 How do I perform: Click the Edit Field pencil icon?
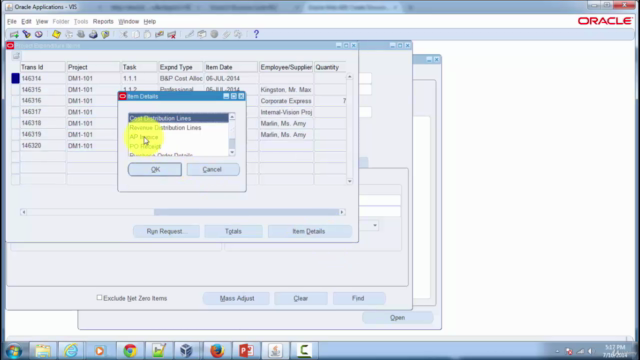189,34
